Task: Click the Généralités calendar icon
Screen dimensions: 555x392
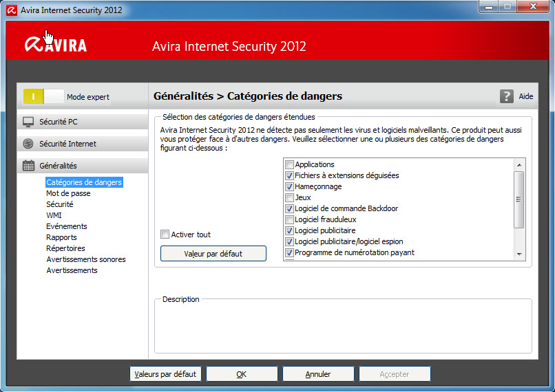Action: (x=28, y=166)
